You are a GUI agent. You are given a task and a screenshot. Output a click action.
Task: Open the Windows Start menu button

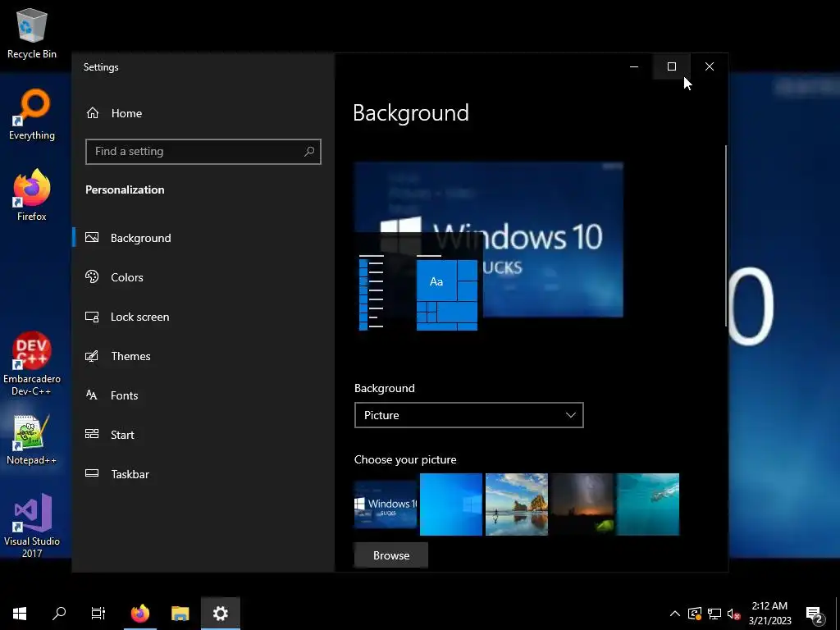[x=20, y=614]
